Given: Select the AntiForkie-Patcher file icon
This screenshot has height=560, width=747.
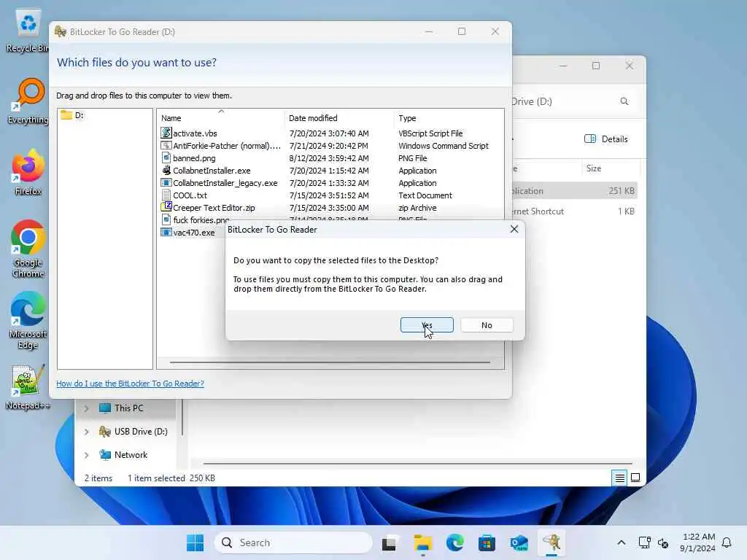Looking at the screenshot, I should (166, 145).
